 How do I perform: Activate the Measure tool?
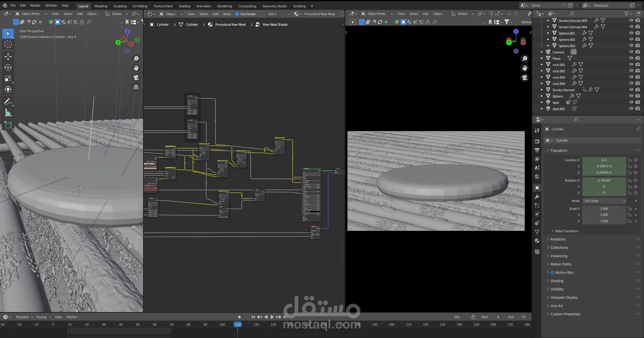pos(8,113)
